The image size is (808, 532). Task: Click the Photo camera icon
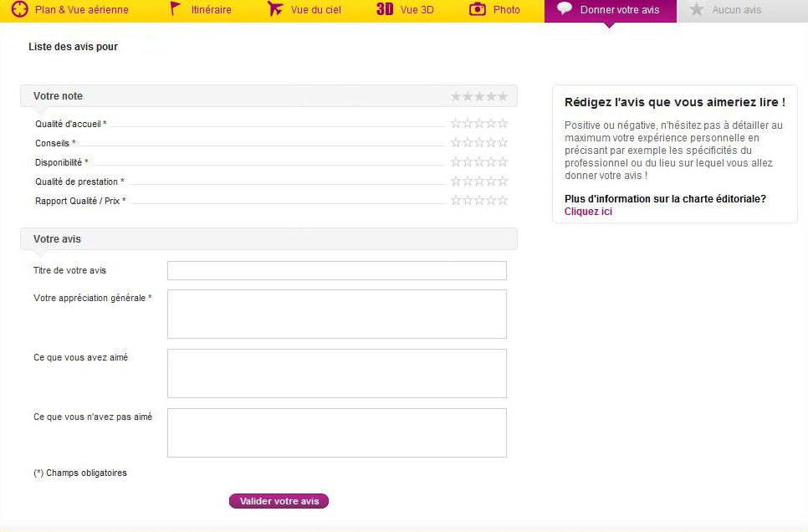[478, 10]
